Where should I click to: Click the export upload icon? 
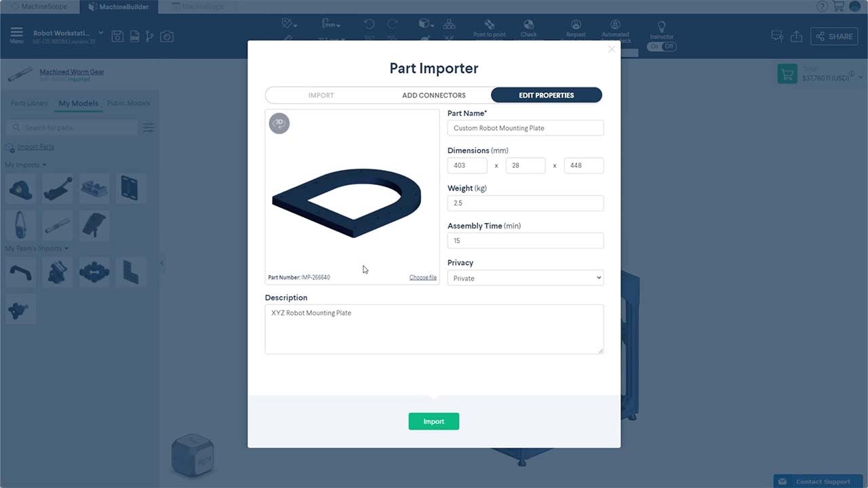[797, 36]
